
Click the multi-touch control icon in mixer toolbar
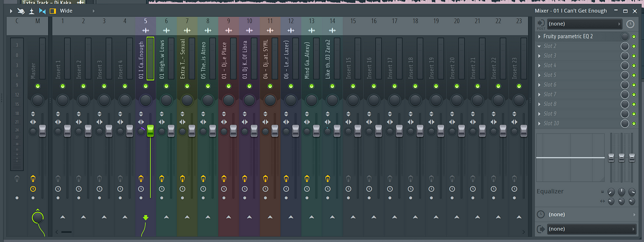[x=21, y=11]
